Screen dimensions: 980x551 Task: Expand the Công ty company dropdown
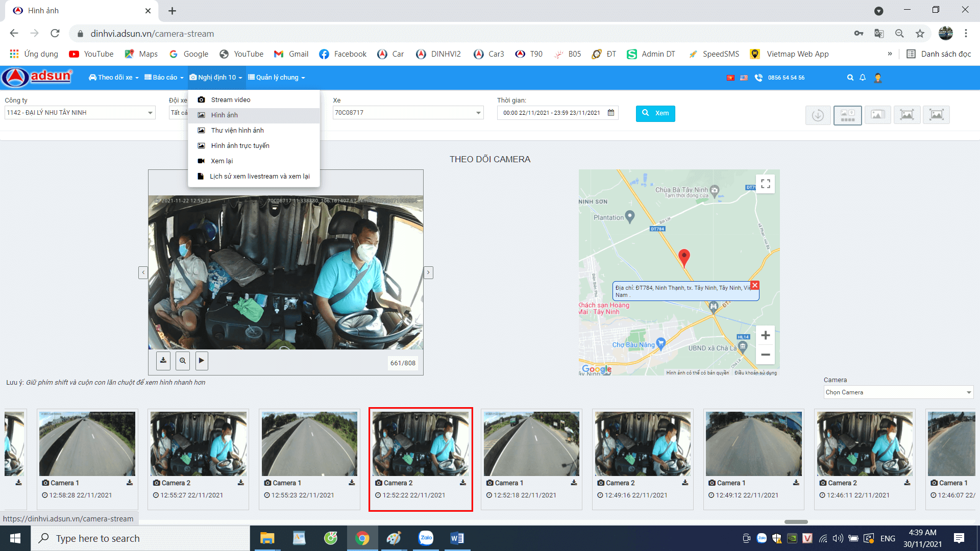80,113
